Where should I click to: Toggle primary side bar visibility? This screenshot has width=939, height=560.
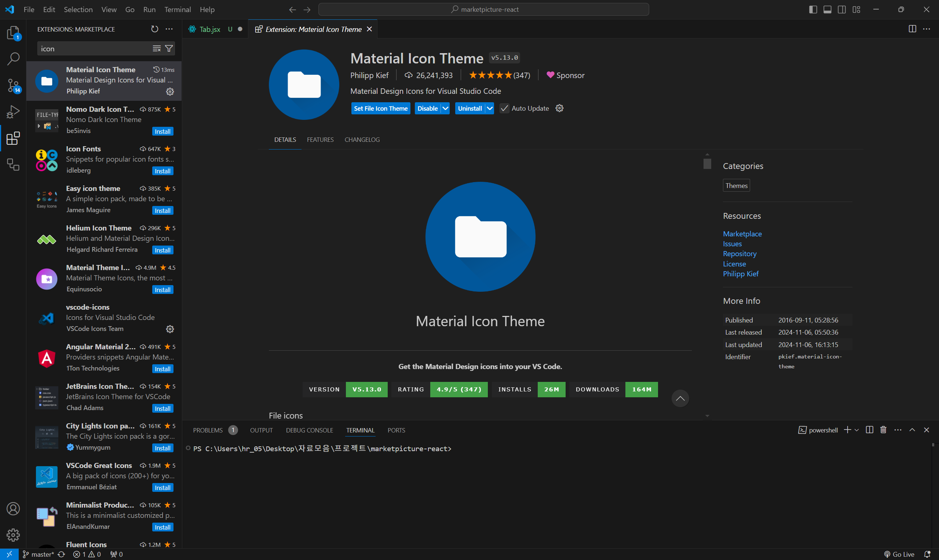point(813,10)
